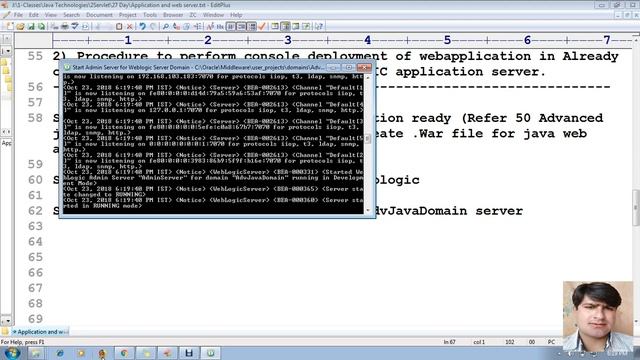Undo last edit with blue arrow
The image size is (640, 360).
coord(142,27)
